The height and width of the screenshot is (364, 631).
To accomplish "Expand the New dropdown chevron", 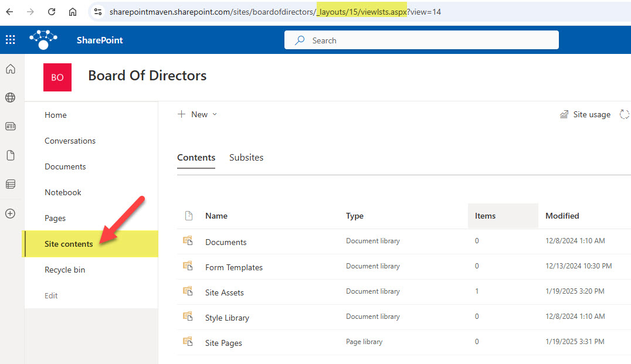I will [x=215, y=114].
